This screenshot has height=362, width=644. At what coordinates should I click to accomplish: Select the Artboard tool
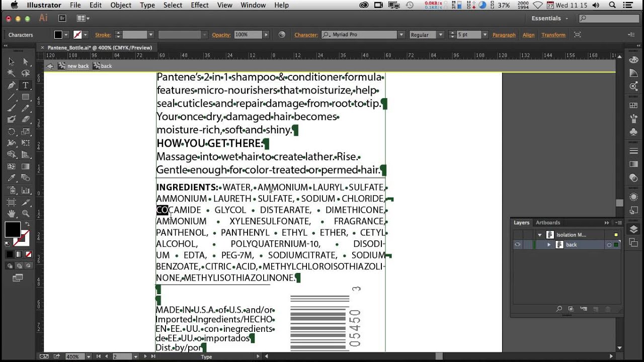click(x=11, y=202)
